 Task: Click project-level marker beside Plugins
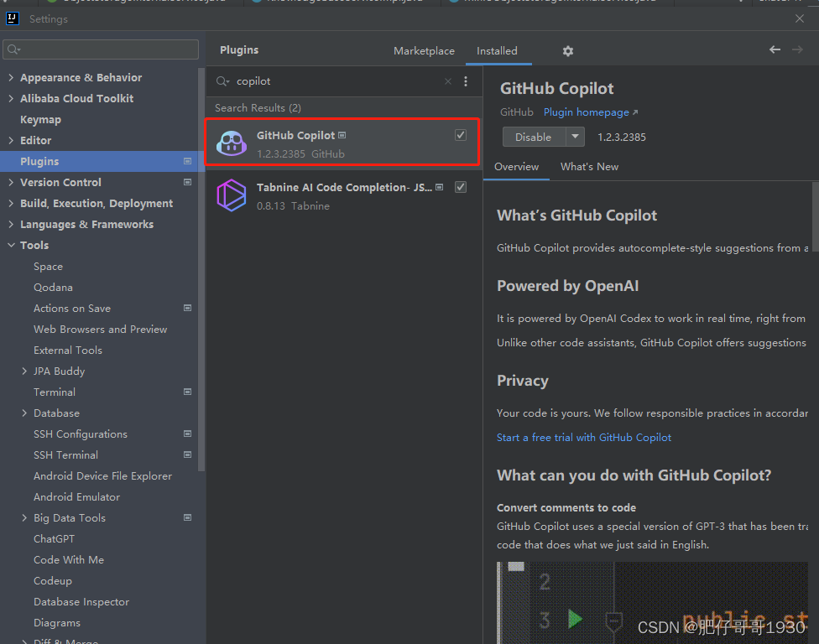[187, 161]
